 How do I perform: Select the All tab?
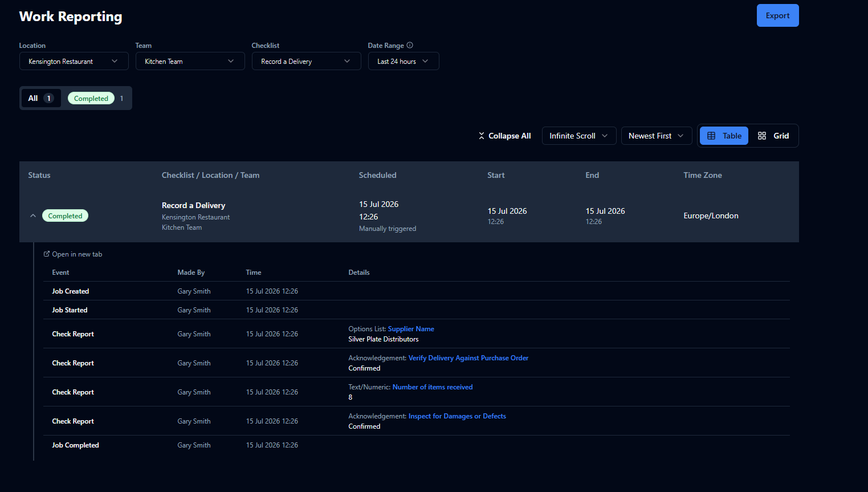tap(41, 98)
